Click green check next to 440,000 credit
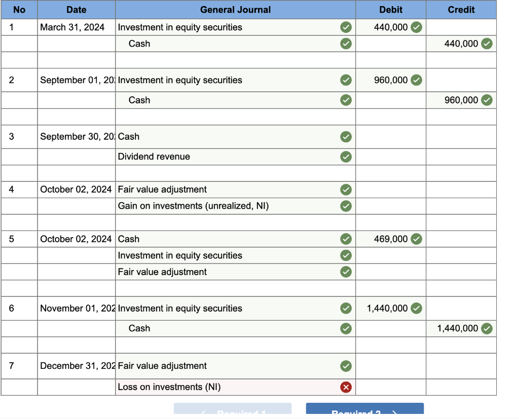This screenshot has width=519, height=420. coord(487,44)
